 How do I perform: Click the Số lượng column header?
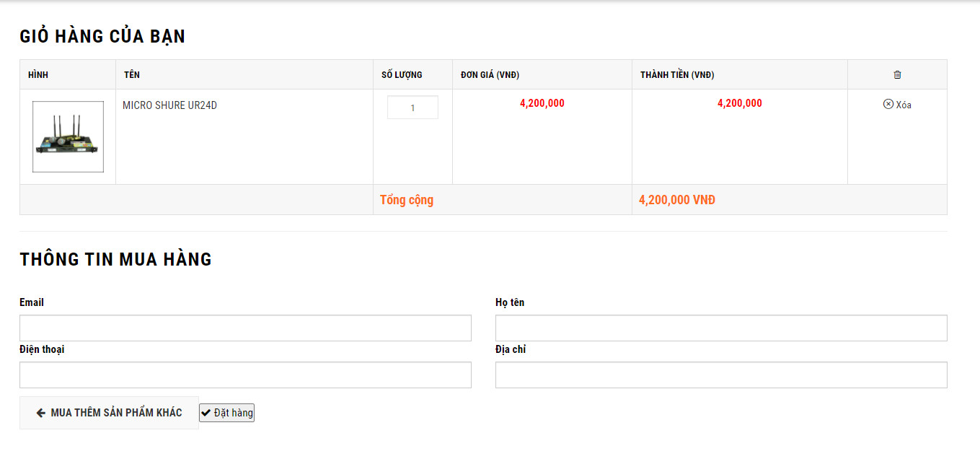pyautogui.click(x=402, y=75)
